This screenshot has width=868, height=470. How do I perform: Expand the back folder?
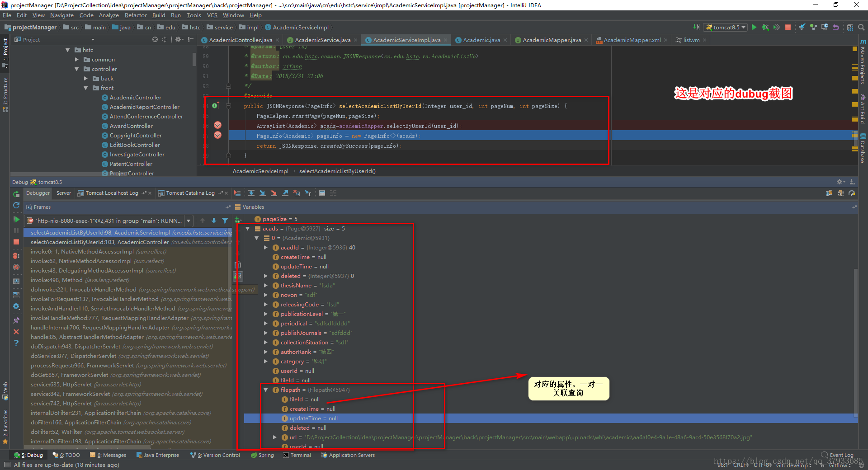click(86, 79)
